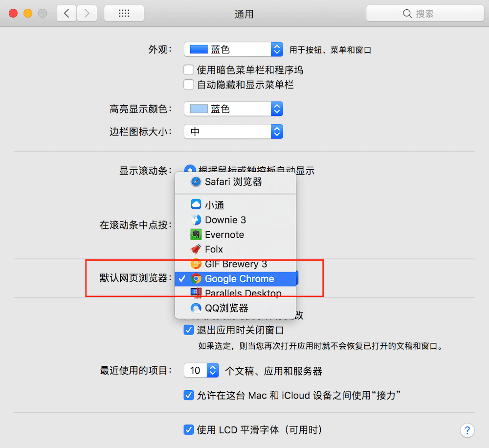Open the help question mark button
The width and height of the screenshot is (489, 448).
(467, 430)
